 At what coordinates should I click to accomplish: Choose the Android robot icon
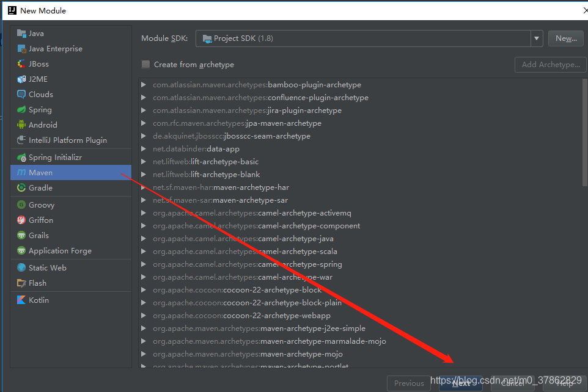tap(21, 125)
